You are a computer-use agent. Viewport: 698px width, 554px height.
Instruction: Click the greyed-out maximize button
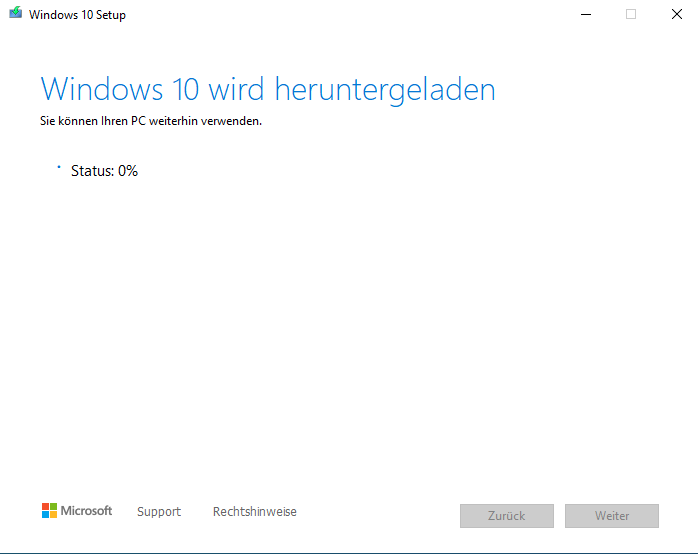[631, 14]
